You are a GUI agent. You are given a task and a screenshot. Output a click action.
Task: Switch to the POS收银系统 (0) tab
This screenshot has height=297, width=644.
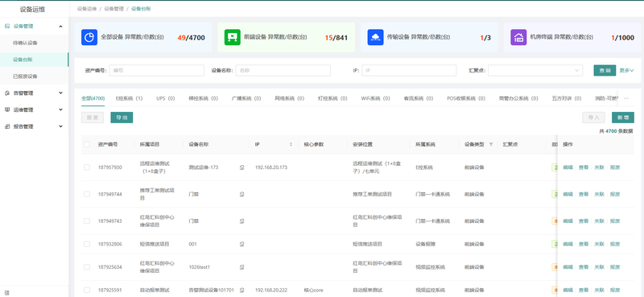(x=466, y=98)
